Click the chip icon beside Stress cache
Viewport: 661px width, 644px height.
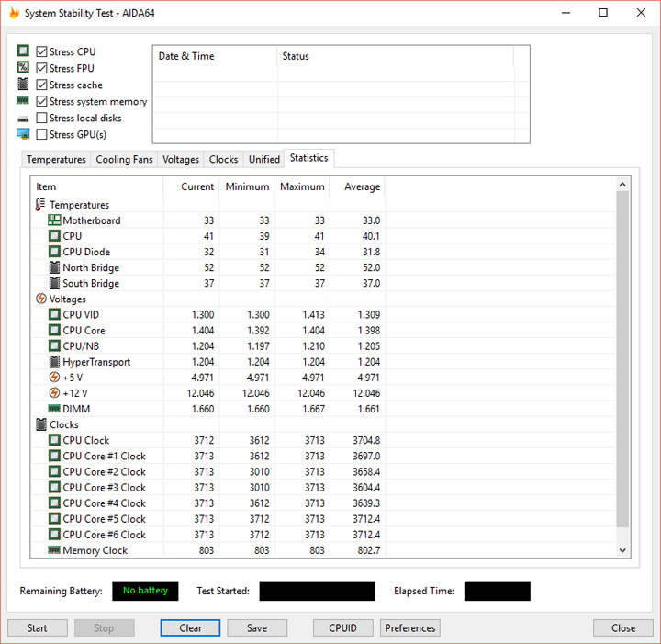[23, 84]
